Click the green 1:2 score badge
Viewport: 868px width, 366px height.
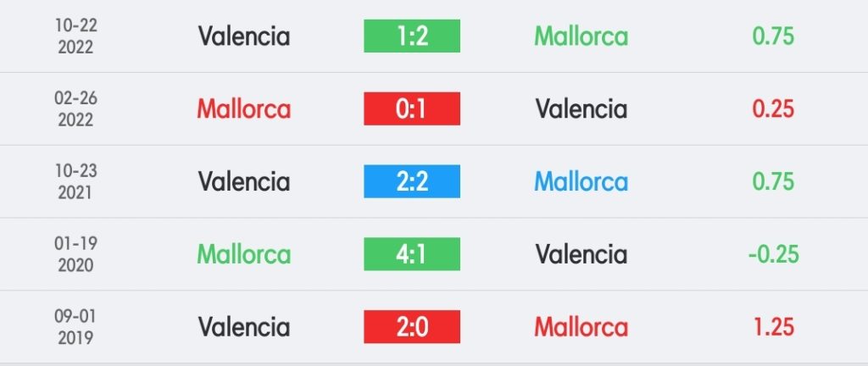tap(412, 36)
